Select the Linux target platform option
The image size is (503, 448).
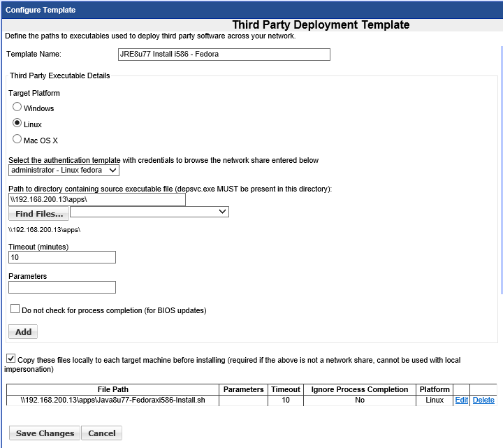17,124
